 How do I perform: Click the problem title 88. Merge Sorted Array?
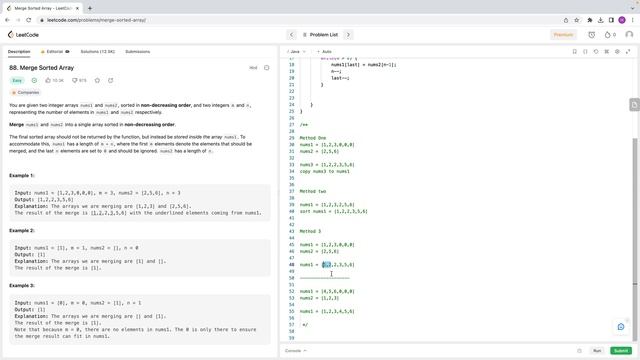tap(41, 68)
